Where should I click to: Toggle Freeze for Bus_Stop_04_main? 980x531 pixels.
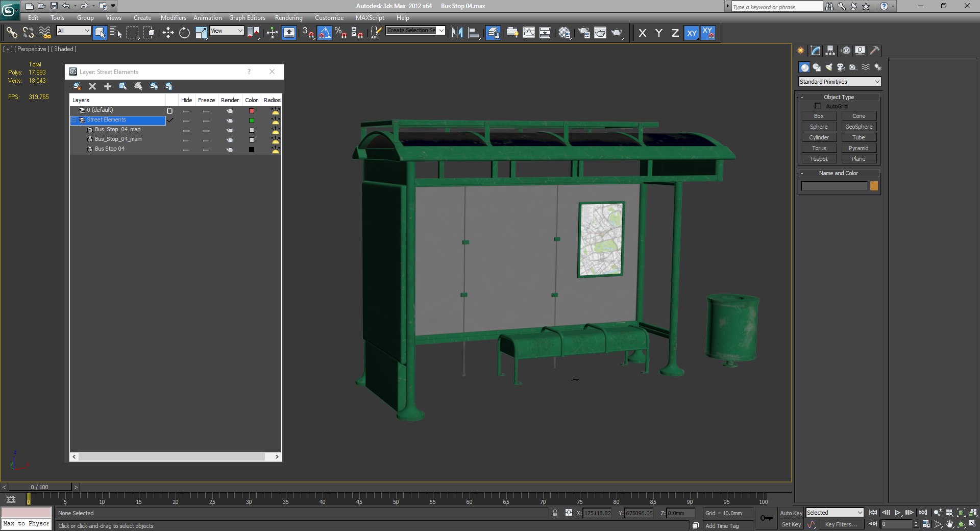(x=206, y=140)
